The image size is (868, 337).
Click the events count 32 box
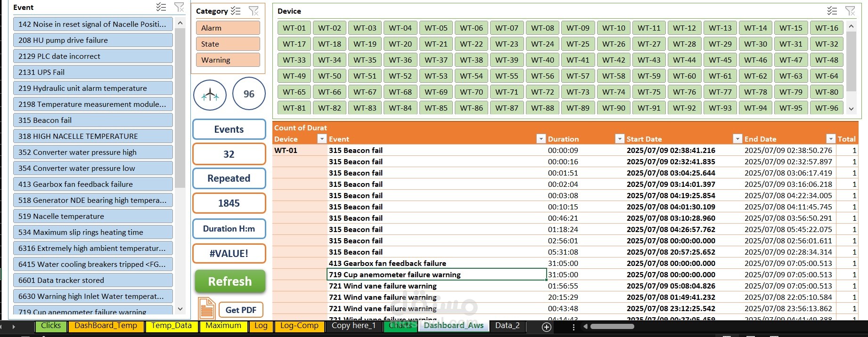coord(229,154)
